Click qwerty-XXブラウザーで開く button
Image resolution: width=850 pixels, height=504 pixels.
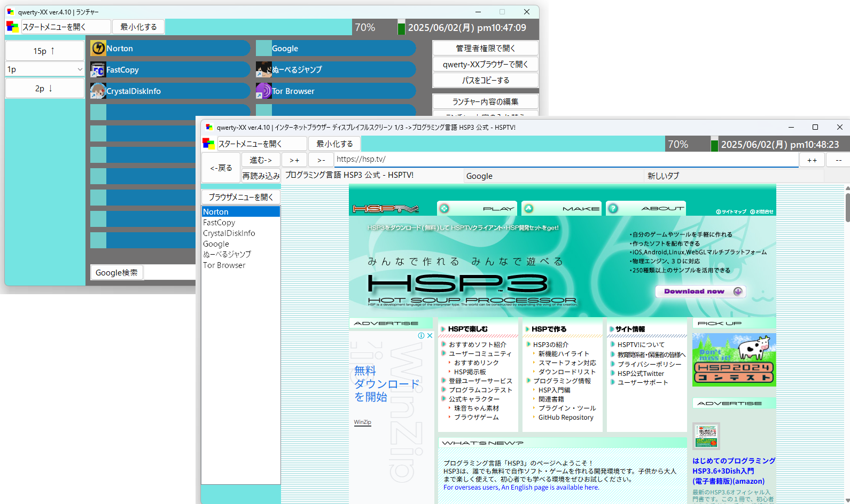pos(485,64)
